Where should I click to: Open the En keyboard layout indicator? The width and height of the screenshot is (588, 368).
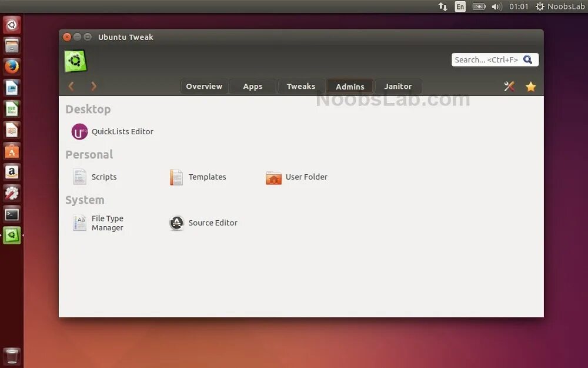460,6
